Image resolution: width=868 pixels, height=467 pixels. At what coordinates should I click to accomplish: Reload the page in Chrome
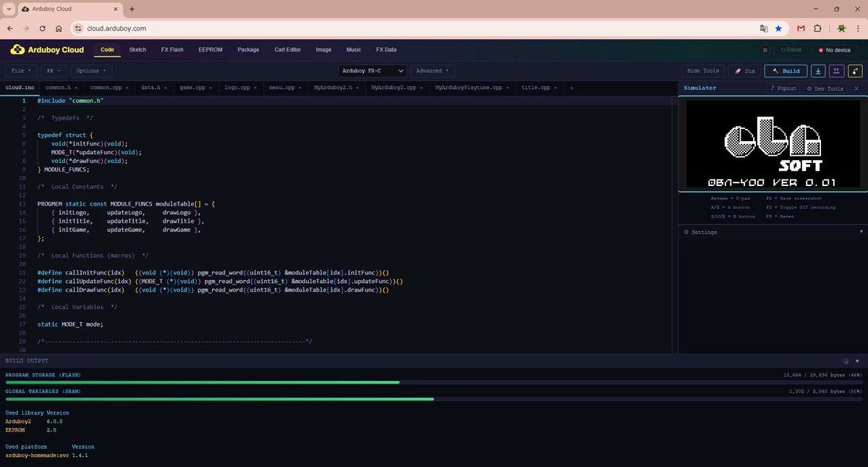pyautogui.click(x=43, y=28)
